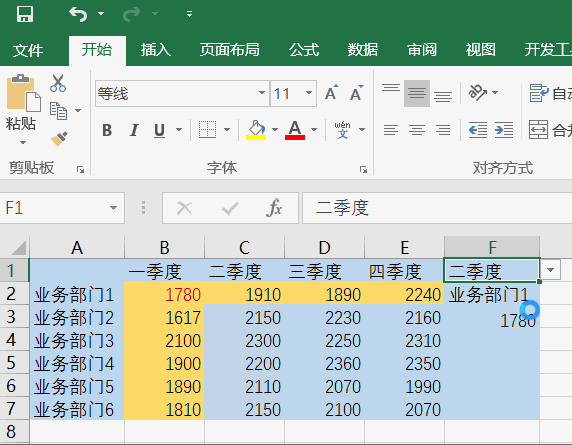The width and height of the screenshot is (572, 445).
Task: Switch to the 页面布局 ribbon tab
Action: 229,50
